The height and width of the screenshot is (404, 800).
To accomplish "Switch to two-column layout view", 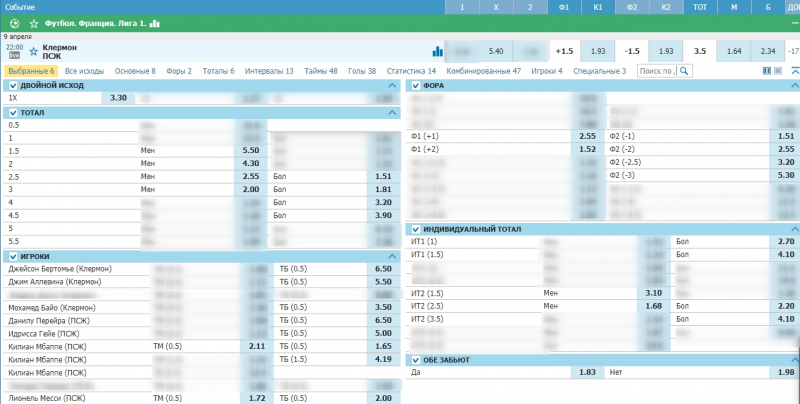I will (x=767, y=71).
